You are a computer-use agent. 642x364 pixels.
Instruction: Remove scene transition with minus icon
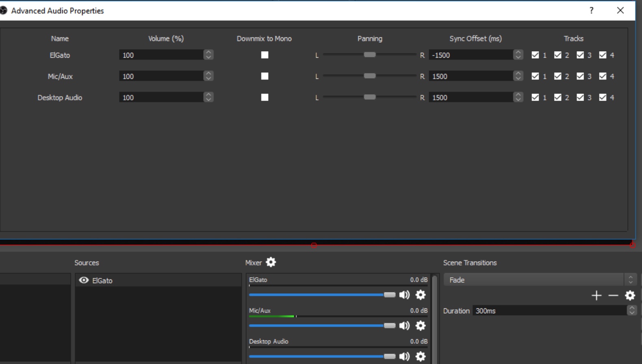point(613,295)
